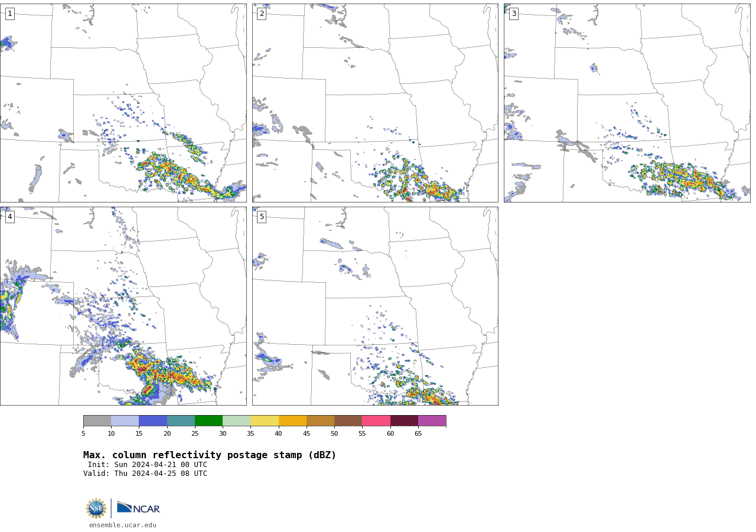Viewport: 756px width, 532px height.
Task: Click the panel number 1 label
Action: pos(9,14)
